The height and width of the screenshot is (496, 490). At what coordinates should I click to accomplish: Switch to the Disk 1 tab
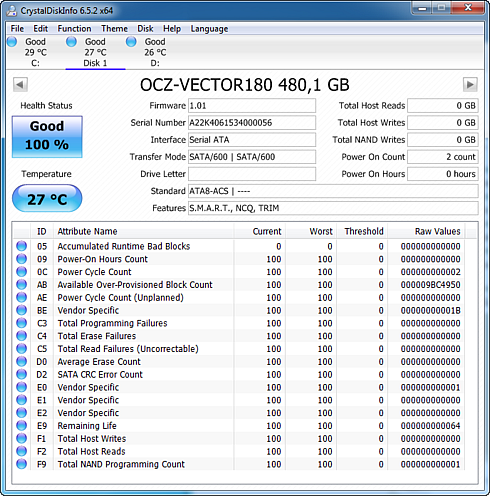click(95, 52)
